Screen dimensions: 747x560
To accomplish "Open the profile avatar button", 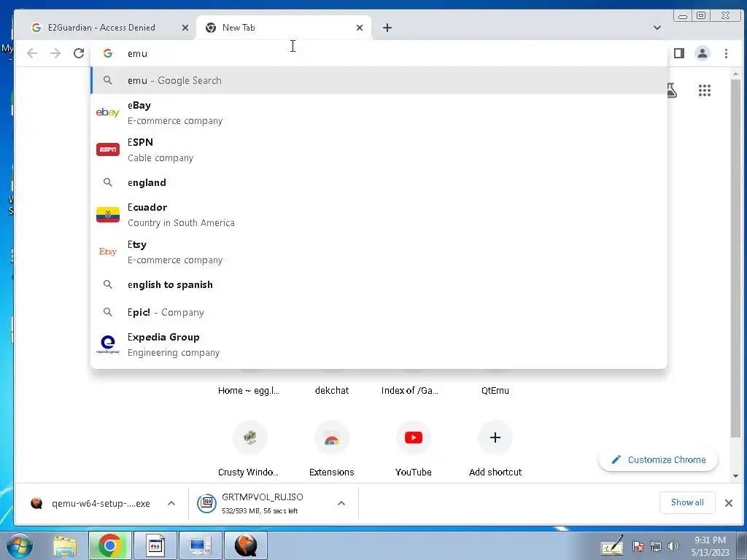I will [703, 53].
